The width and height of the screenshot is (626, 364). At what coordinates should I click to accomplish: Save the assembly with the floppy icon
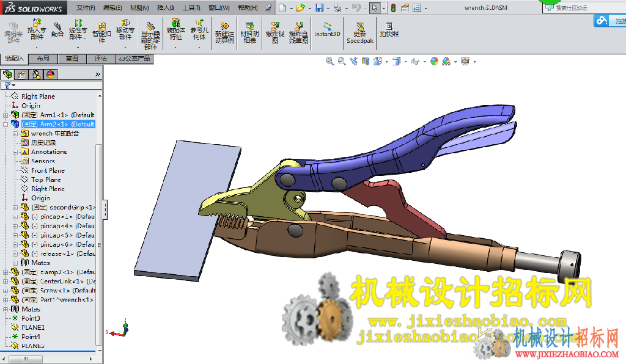point(319,7)
